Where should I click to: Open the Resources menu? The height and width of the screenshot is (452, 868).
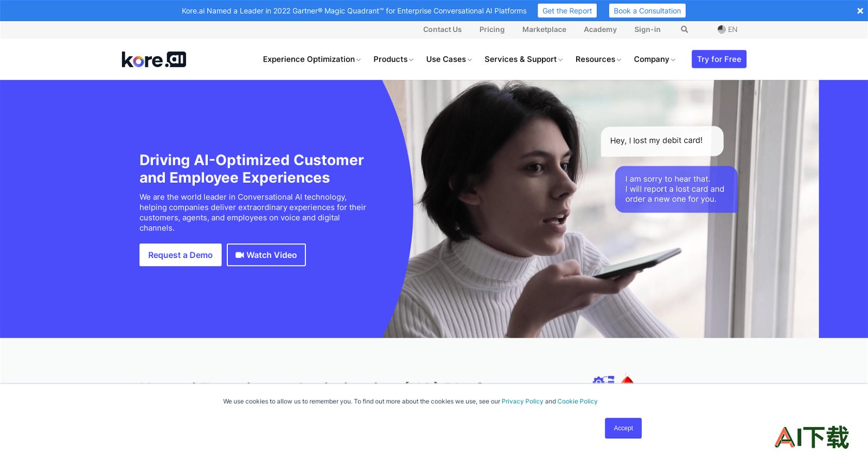pyautogui.click(x=598, y=59)
